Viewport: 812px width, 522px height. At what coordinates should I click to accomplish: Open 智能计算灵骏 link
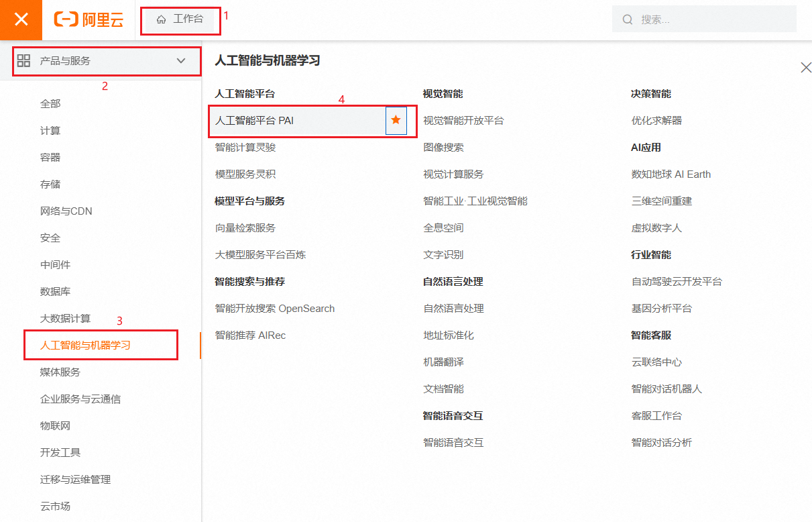click(245, 148)
